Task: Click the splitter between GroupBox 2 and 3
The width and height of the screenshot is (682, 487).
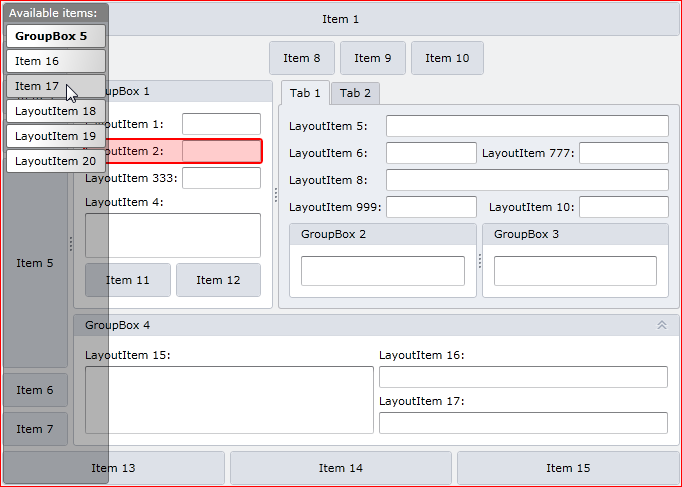Action: [x=480, y=261]
